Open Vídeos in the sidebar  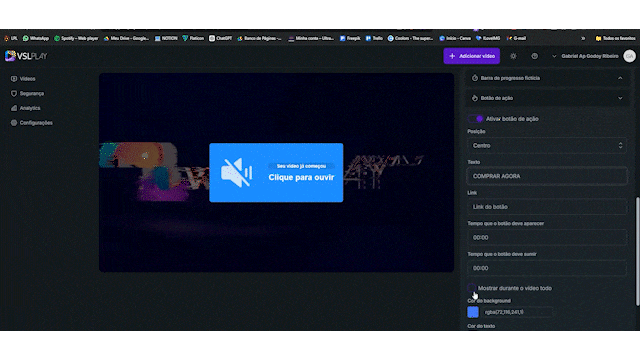click(23, 79)
